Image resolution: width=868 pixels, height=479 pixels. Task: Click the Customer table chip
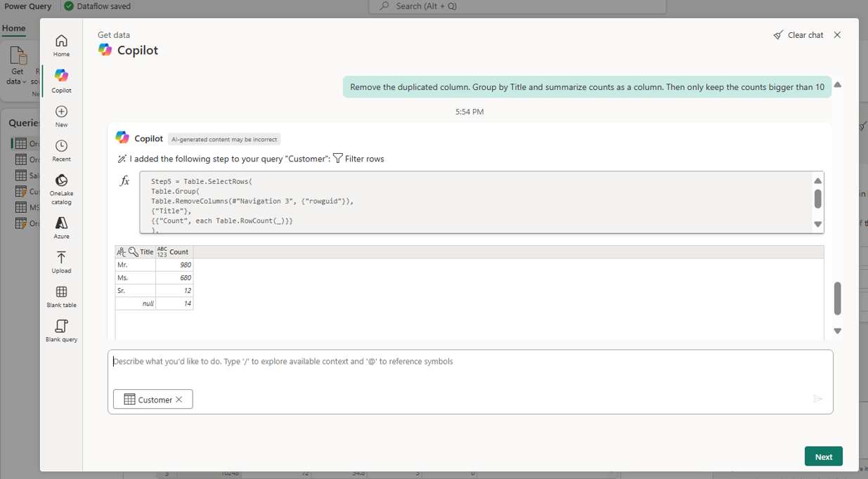point(153,400)
